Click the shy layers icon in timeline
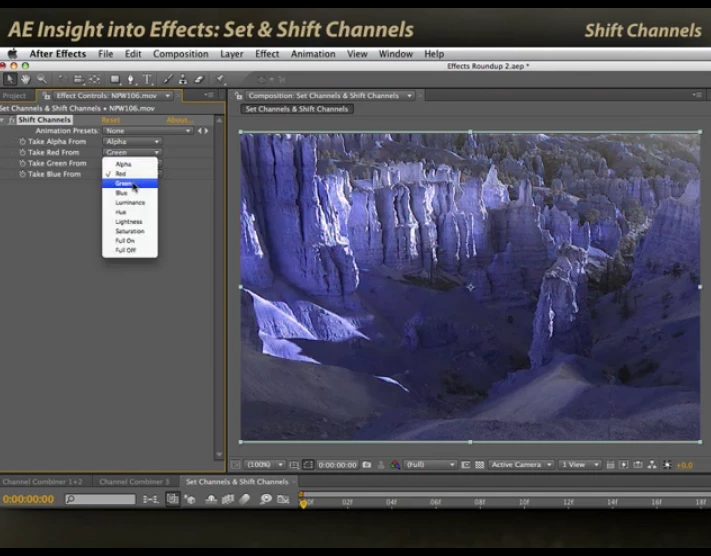The height and width of the screenshot is (556, 711). point(211,499)
